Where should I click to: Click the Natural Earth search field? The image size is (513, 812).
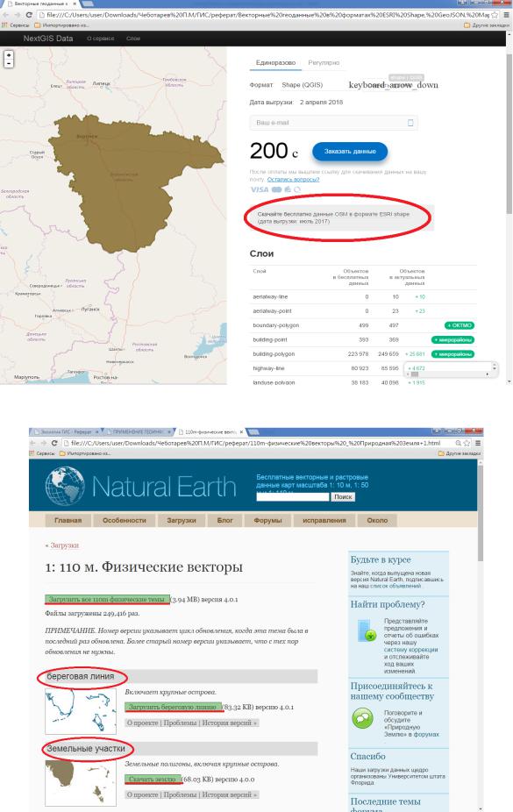click(x=293, y=497)
